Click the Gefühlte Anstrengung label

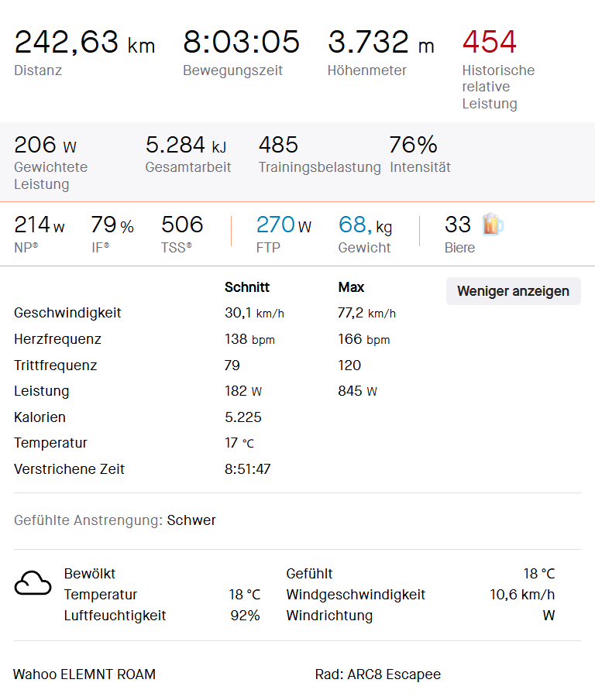88,520
